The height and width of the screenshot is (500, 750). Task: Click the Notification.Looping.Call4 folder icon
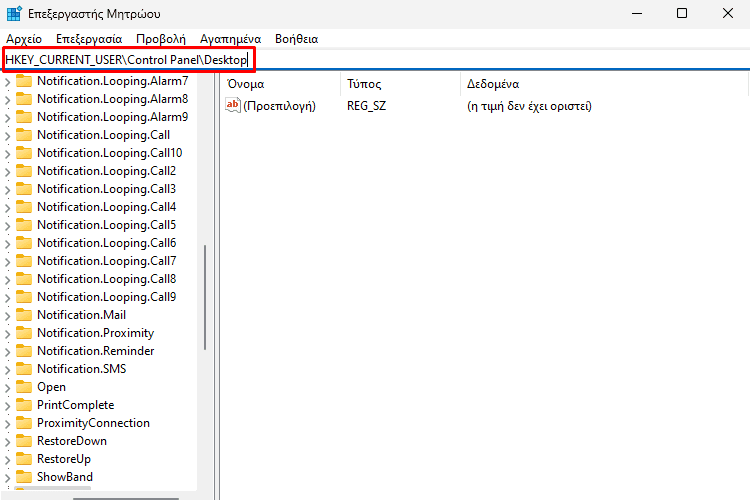tap(24, 207)
